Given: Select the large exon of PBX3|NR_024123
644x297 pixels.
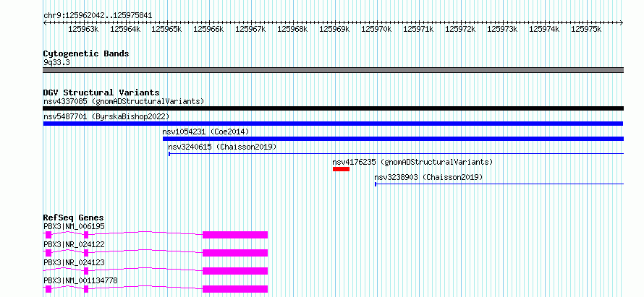Looking at the screenshot, I should (235, 271).
